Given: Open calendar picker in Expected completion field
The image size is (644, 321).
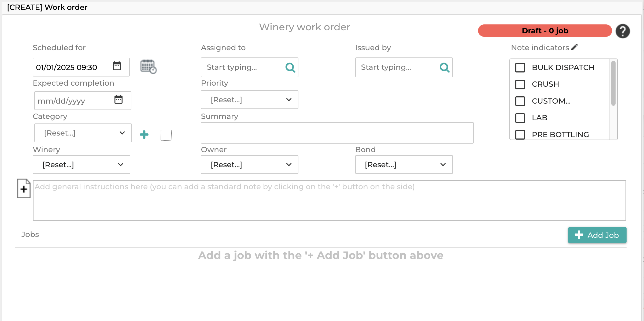Looking at the screenshot, I should pyautogui.click(x=119, y=100).
